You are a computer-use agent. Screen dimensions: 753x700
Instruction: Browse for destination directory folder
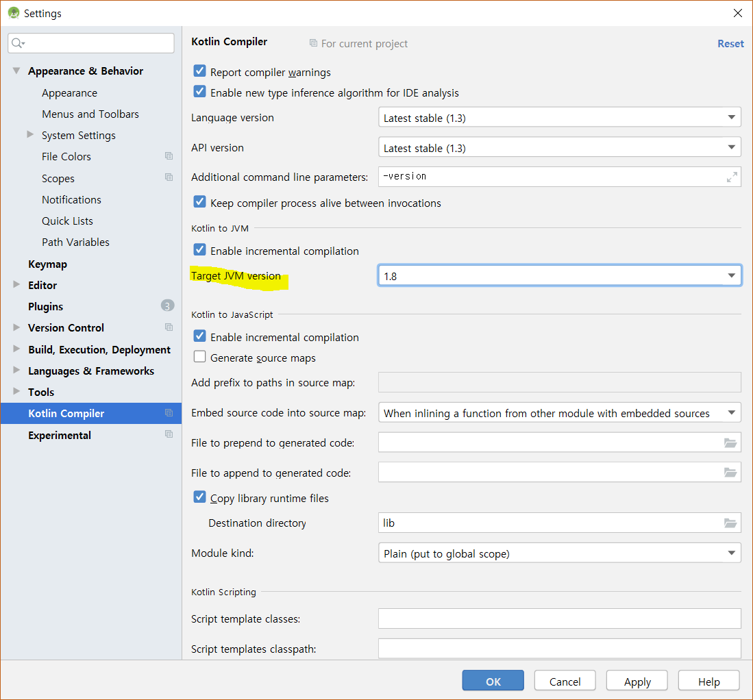point(730,523)
